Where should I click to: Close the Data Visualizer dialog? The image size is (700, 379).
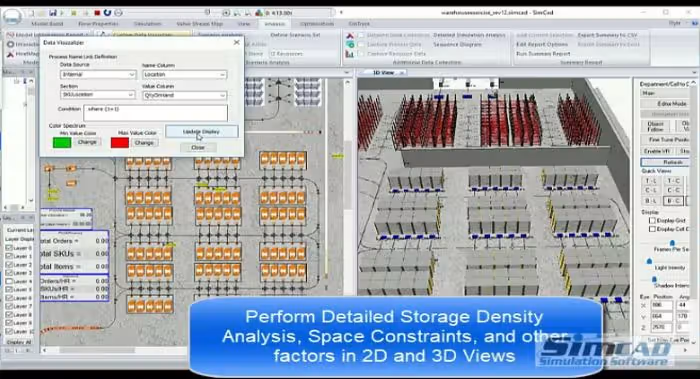click(x=237, y=42)
